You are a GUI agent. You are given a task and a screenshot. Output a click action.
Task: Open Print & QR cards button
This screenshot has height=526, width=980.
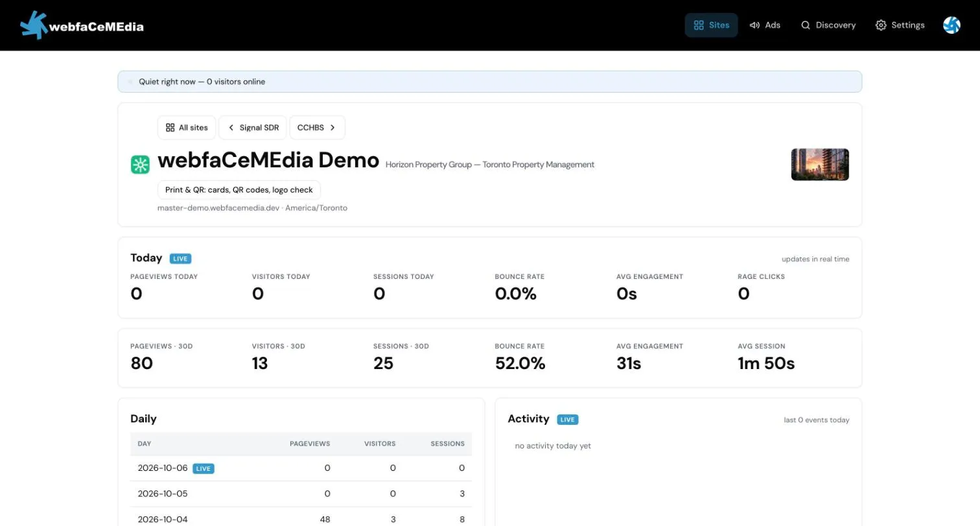tap(239, 190)
